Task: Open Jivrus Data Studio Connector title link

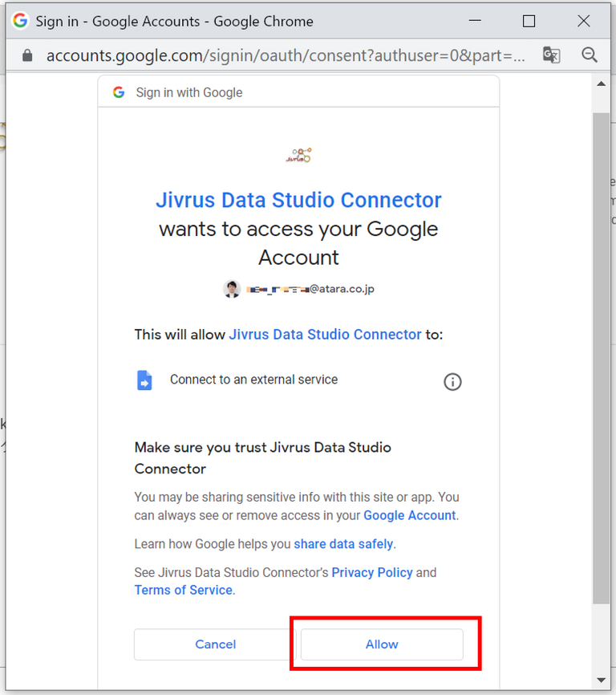Action: pyautogui.click(x=298, y=200)
